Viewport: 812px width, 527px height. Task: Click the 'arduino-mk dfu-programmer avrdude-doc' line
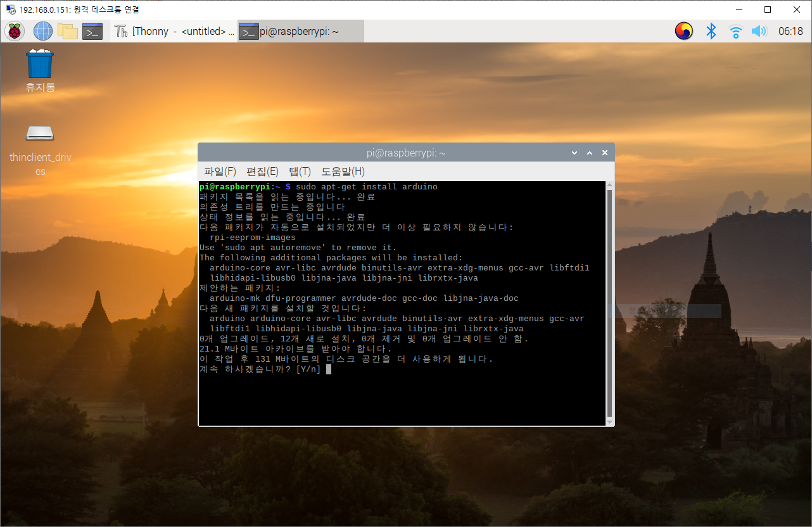pyautogui.click(x=364, y=298)
